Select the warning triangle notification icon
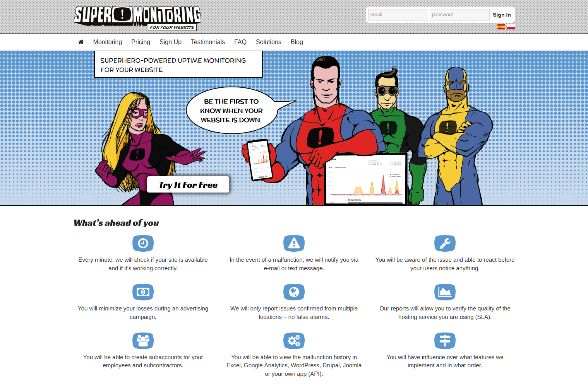Image resolution: width=588 pixels, height=387 pixels. 294,243
